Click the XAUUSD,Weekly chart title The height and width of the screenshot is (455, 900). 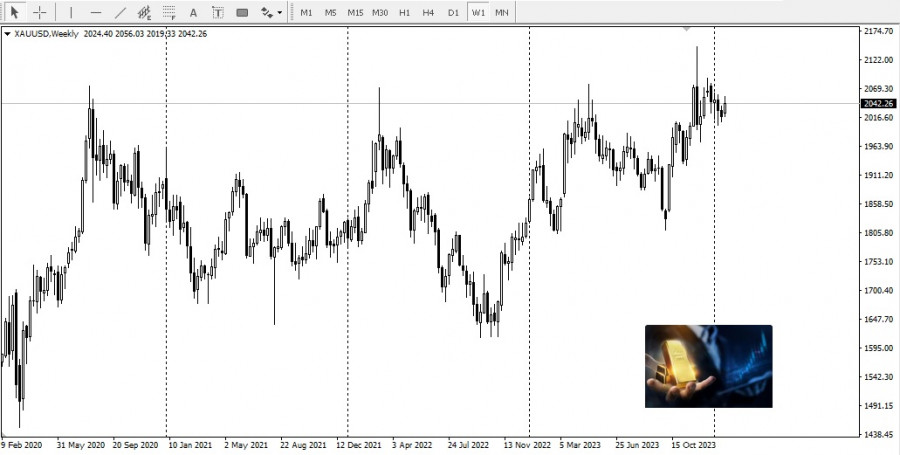[46, 34]
